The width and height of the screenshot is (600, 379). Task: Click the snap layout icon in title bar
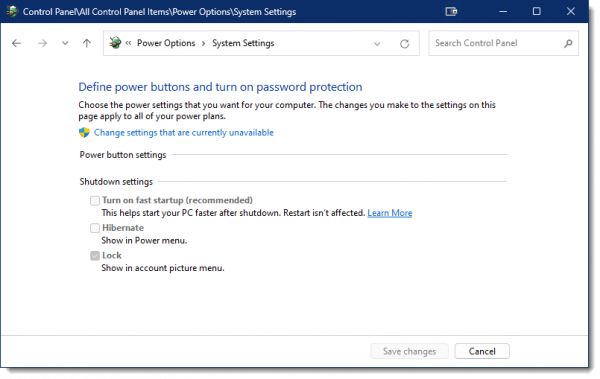click(451, 11)
